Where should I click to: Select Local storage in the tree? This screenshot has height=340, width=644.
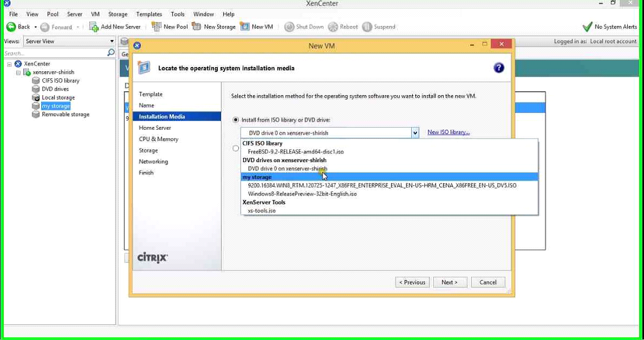[58, 97]
